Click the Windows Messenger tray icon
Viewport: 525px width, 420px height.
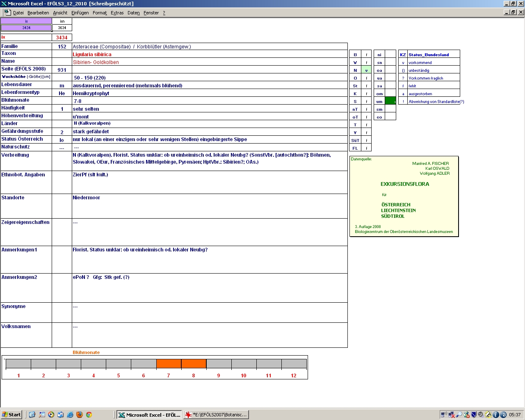466,415
